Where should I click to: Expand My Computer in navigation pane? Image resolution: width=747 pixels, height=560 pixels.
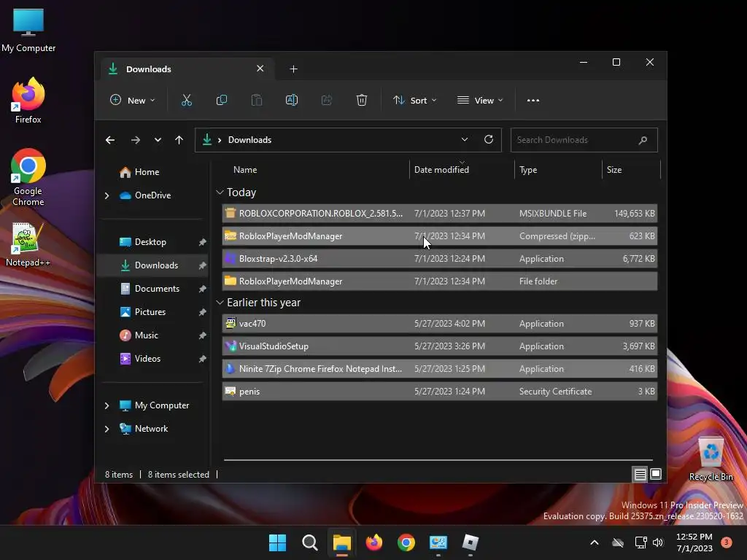coord(107,405)
